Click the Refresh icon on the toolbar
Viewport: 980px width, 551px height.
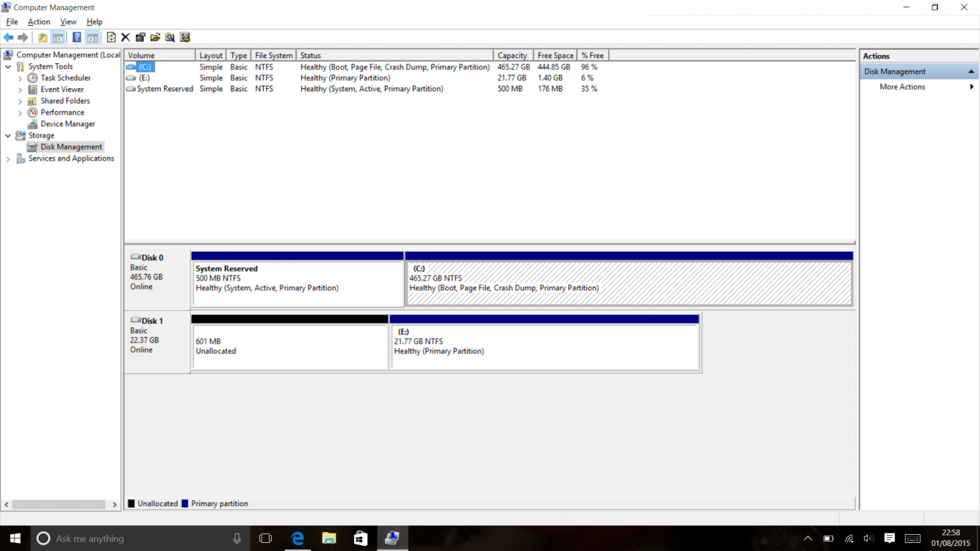click(111, 37)
